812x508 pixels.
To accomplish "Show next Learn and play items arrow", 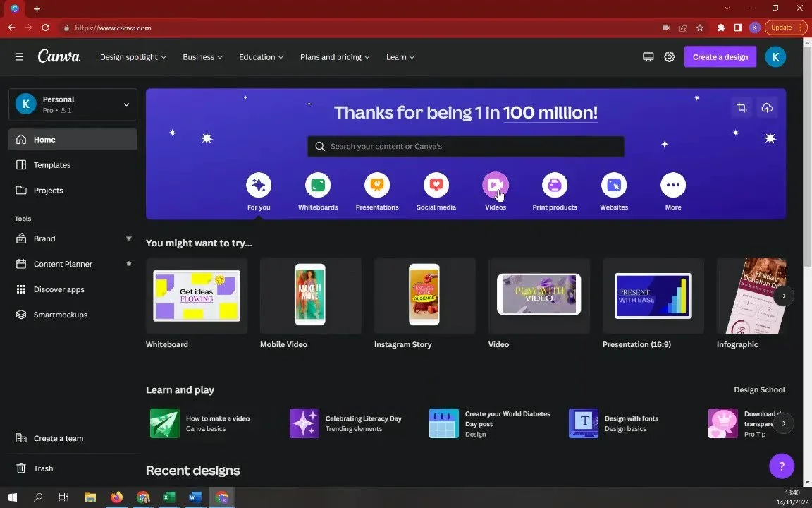I will click(x=784, y=423).
